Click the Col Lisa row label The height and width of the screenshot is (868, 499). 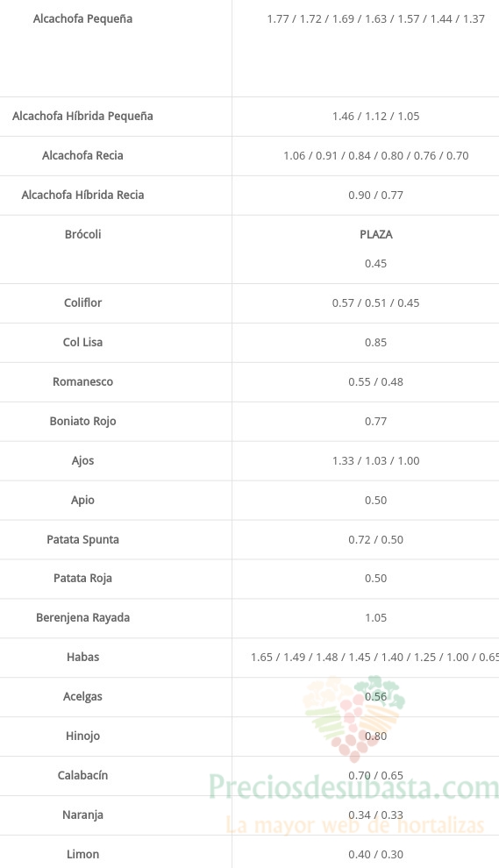point(82,342)
